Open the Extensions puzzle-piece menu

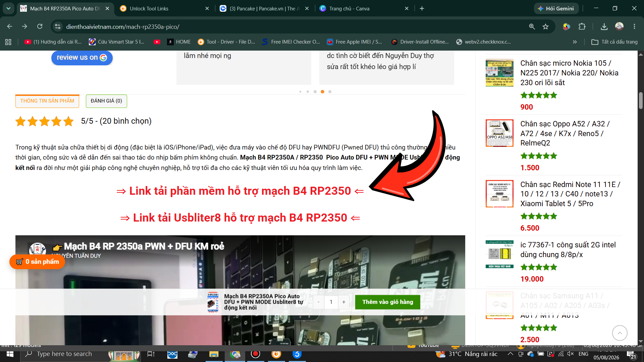point(582,26)
